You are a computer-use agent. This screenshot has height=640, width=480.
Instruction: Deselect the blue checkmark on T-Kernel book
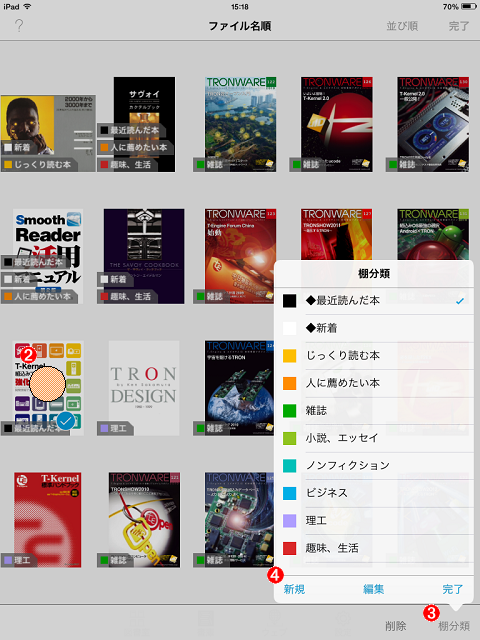click(66, 421)
